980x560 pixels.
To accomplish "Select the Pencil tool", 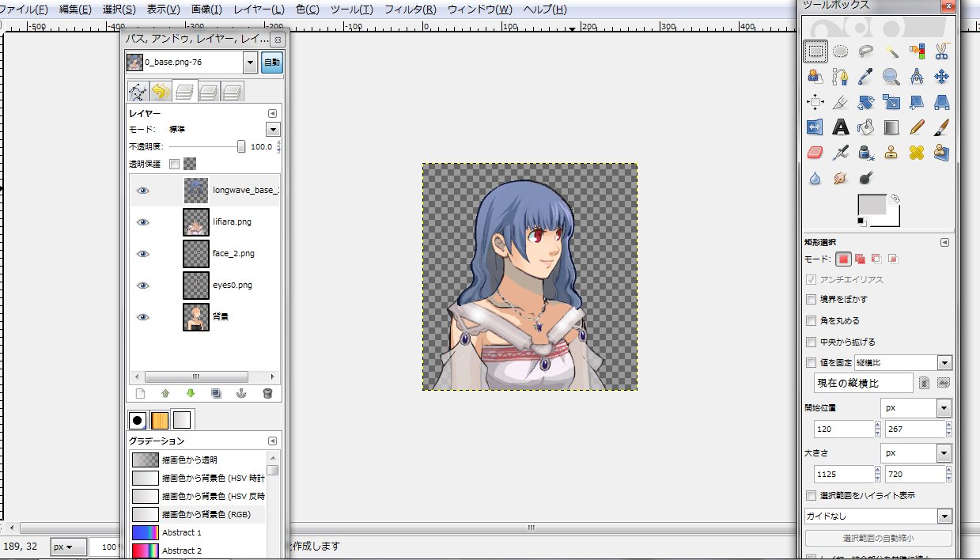I will (917, 127).
